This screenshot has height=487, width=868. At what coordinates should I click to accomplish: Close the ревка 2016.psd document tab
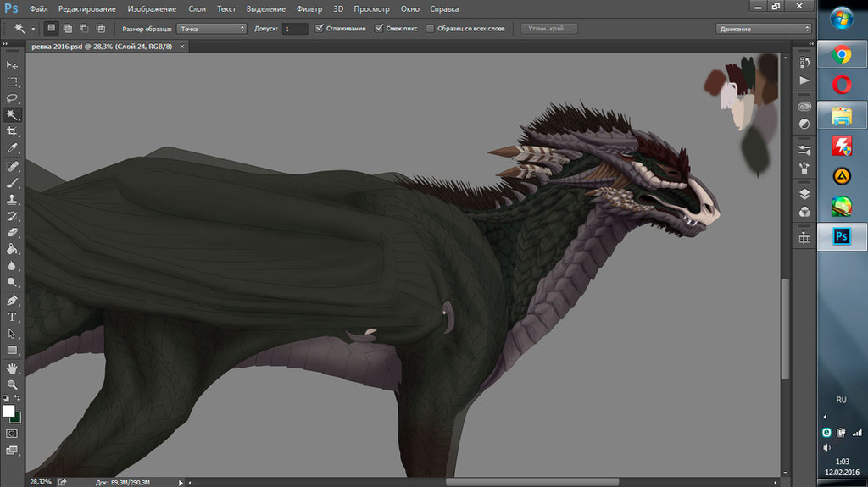point(182,47)
